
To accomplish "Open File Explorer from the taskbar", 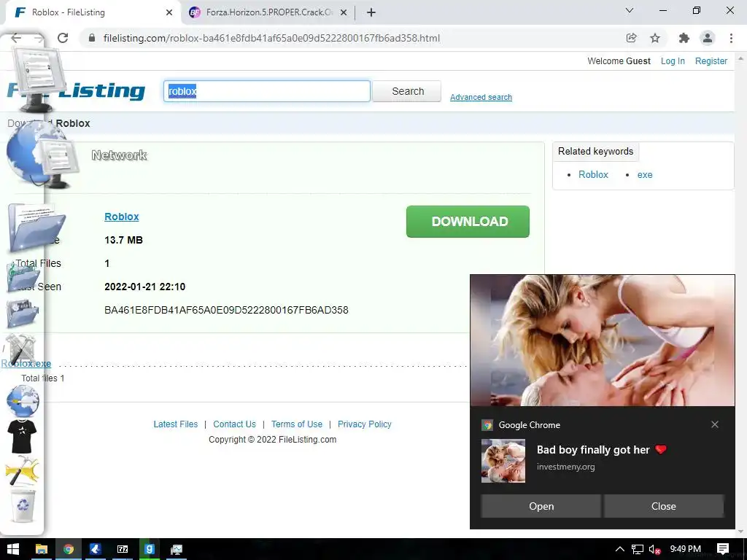I will click(x=42, y=549).
